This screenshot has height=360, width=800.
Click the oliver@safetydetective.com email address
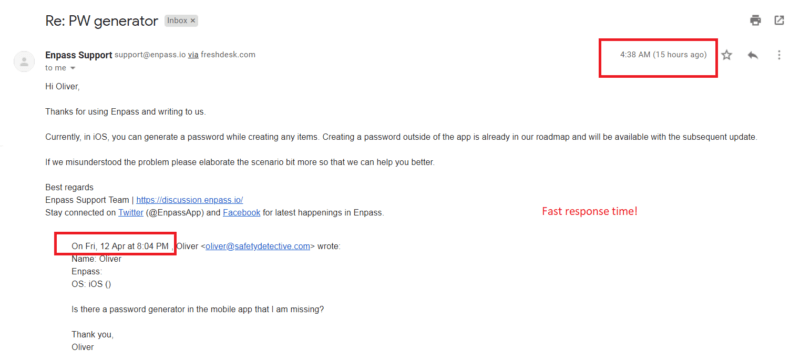click(x=258, y=246)
